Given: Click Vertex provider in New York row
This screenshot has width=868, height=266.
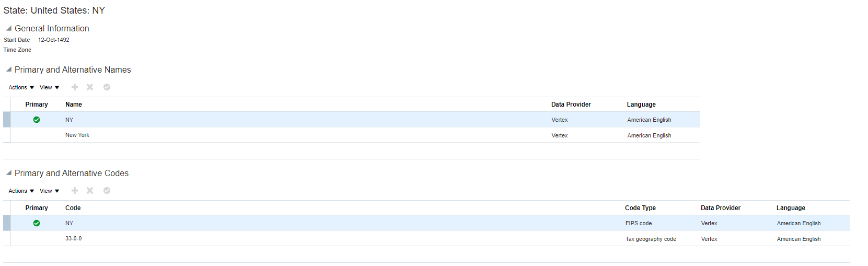Looking at the screenshot, I should coord(560,135).
